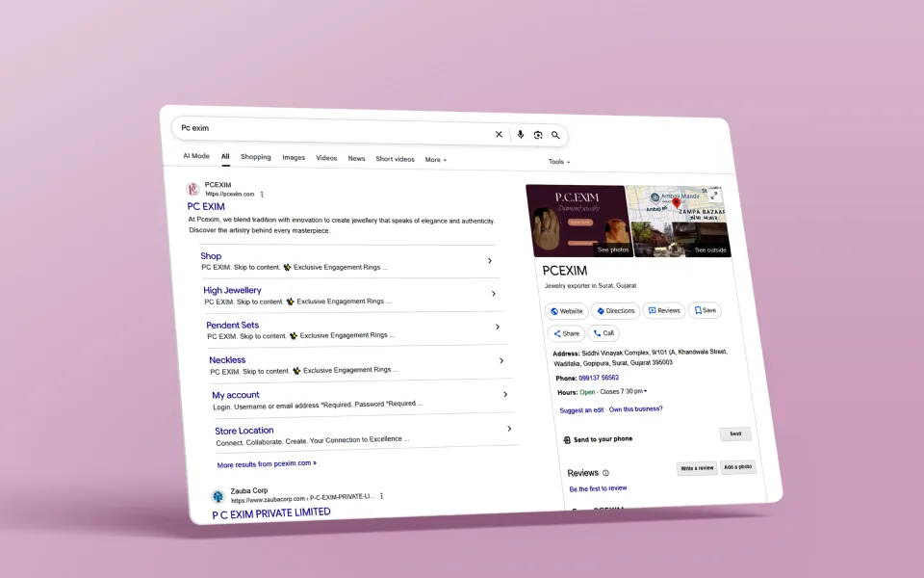Click the Share button

point(566,333)
